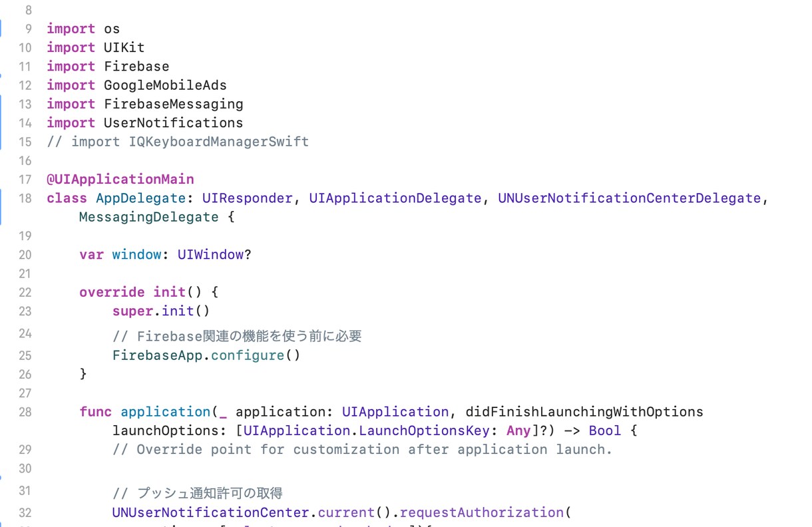Click Japanese Firebase comment on line 24
Image resolution: width=812 pixels, height=527 pixels.
tap(237, 336)
